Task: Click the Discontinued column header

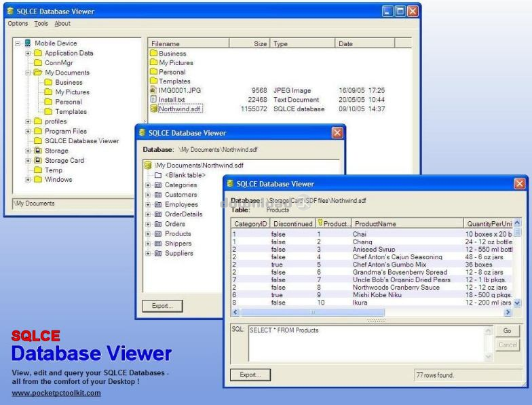Action: click(293, 224)
